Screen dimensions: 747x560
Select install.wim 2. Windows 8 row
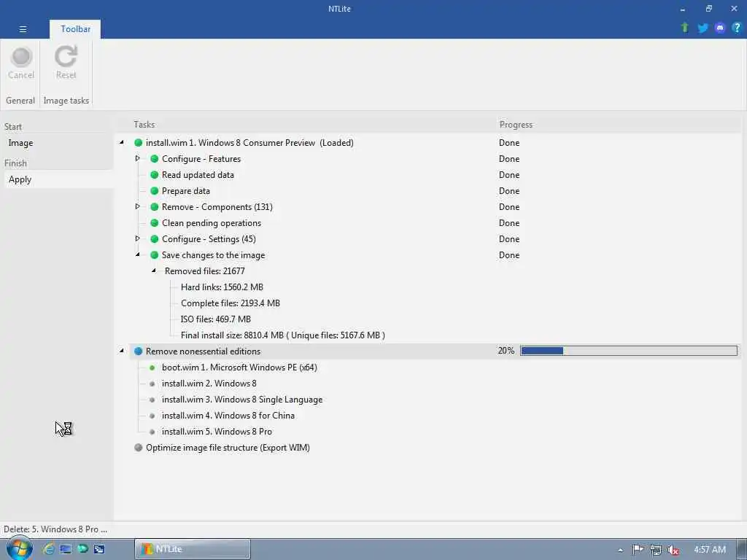[209, 384]
